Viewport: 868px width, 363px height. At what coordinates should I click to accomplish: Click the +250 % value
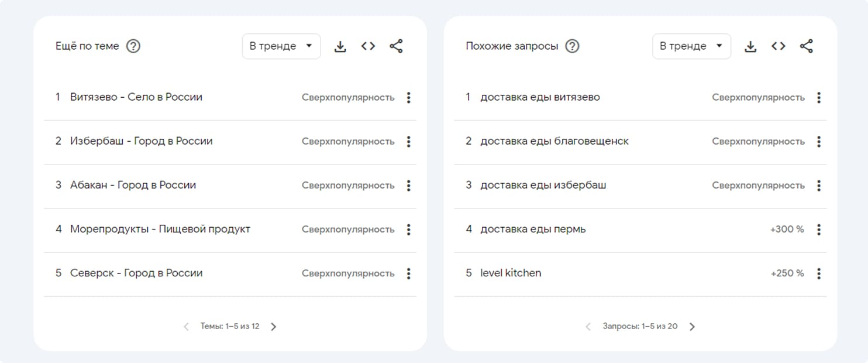pyautogui.click(x=787, y=273)
